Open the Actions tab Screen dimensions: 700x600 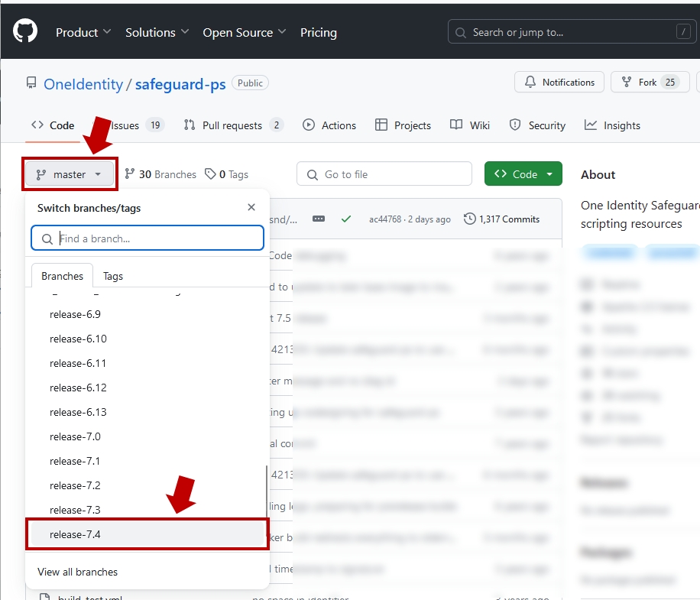(329, 125)
